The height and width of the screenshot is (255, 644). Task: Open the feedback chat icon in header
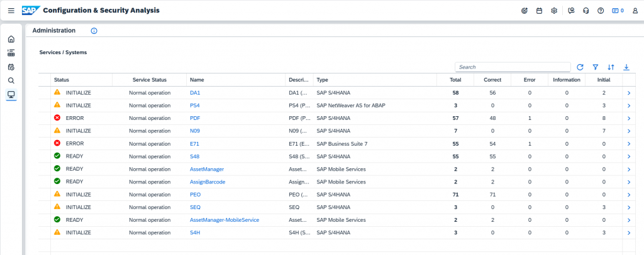[571, 11]
